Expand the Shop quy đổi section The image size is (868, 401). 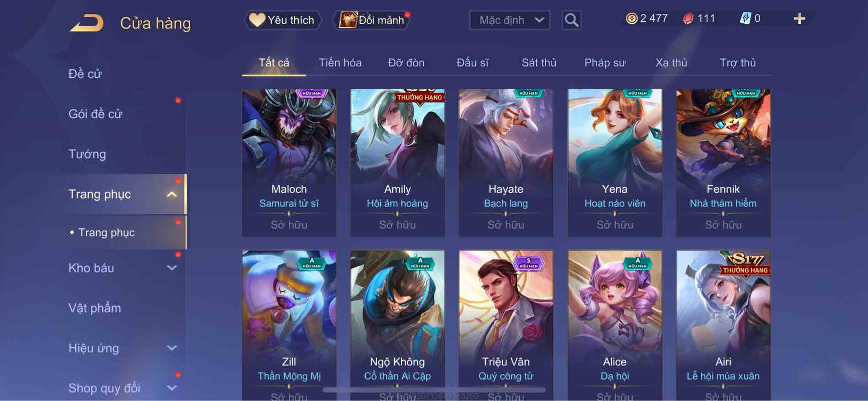tap(172, 388)
